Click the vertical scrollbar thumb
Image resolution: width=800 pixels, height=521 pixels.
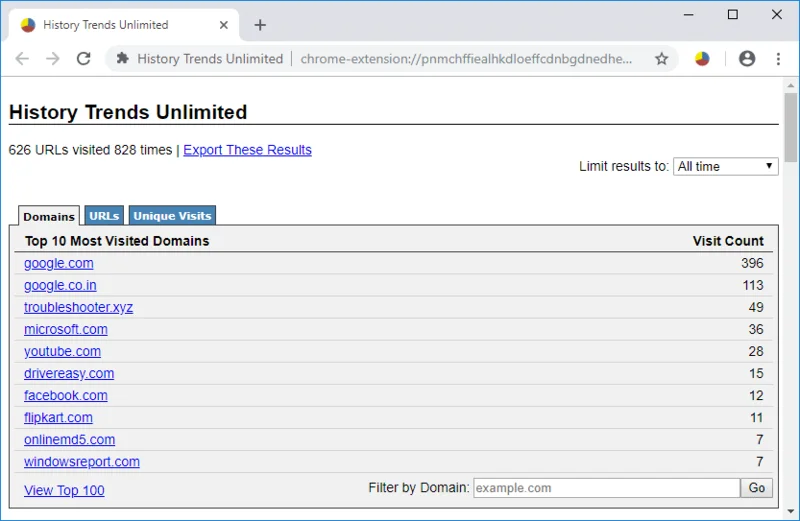[791, 128]
